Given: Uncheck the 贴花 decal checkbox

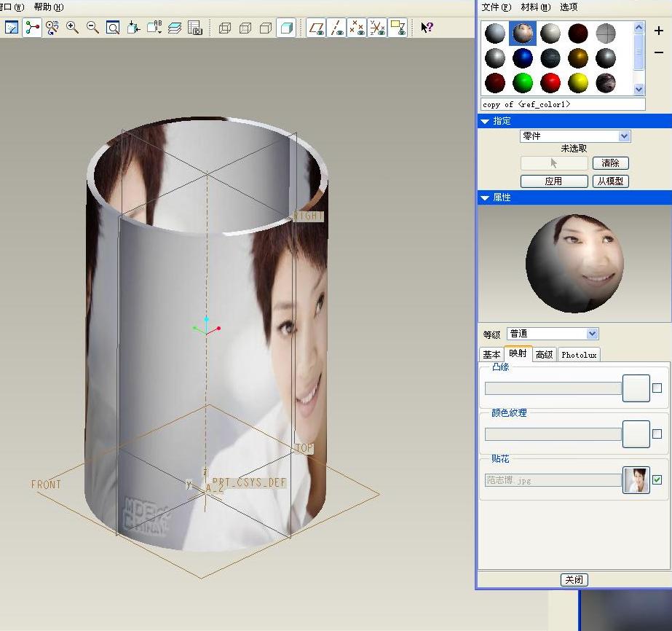Looking at the screenshot, I should point(657,480).
